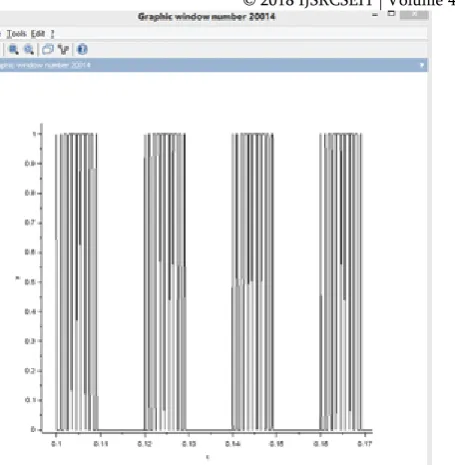Click the x-axis tick label 0.14
The height and width of the screenshot is (465, 455).
coord(232,444)
